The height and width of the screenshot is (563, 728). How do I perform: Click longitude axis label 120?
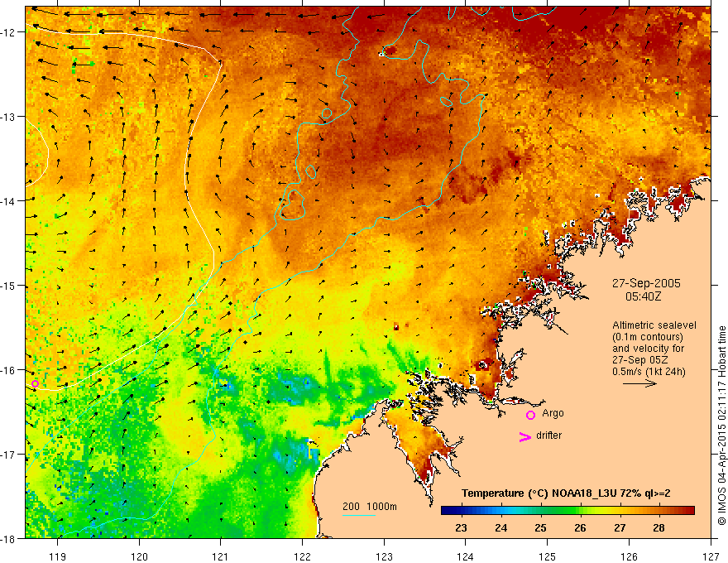coord(139,556)
